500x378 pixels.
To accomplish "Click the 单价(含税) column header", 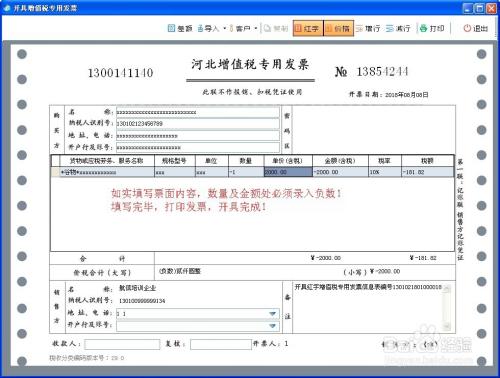I will (x=288, y=161).
